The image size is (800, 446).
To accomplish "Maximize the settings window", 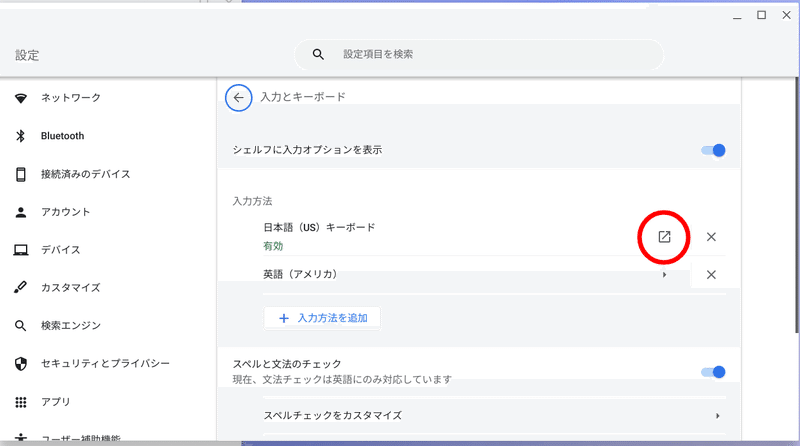I will pyautogui.click(x=761, y=15).
